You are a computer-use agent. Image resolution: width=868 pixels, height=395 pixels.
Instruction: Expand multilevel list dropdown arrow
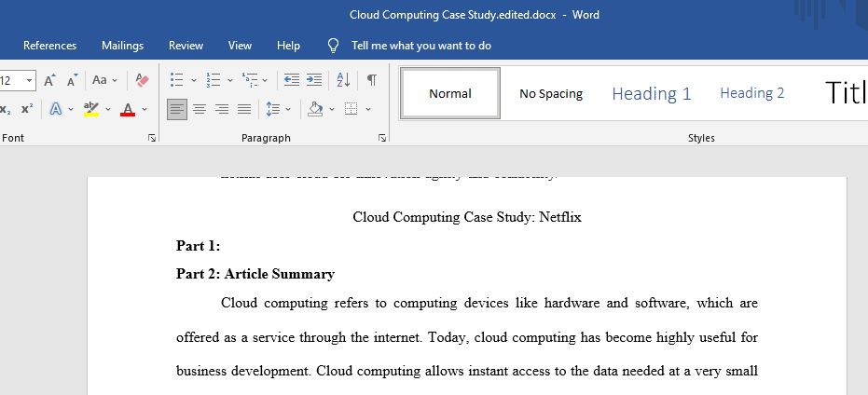(265, 81)
